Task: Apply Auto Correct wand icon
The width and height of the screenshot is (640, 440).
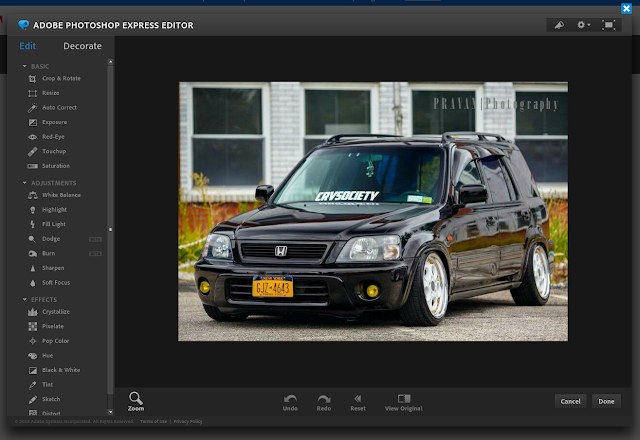Action: tap(33, 108)
